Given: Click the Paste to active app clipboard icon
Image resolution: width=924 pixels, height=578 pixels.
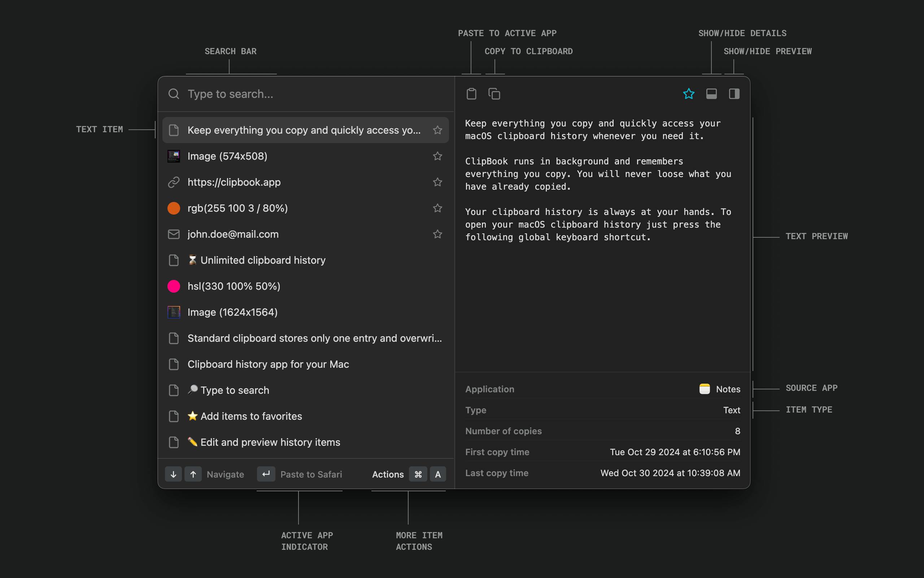Looking at the screenshot, I should 471,94.
